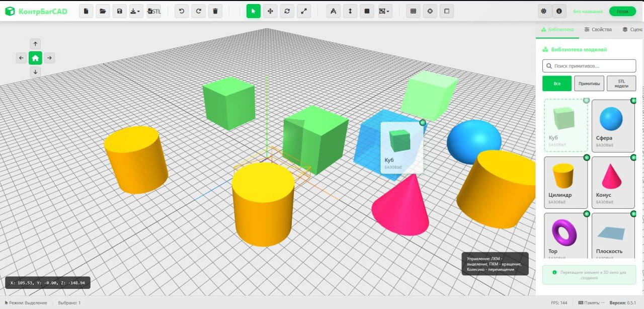Activate the rotate tool
Image resolution: width=644 pixels, height=309 pixels.
click(x=287, y=11)
